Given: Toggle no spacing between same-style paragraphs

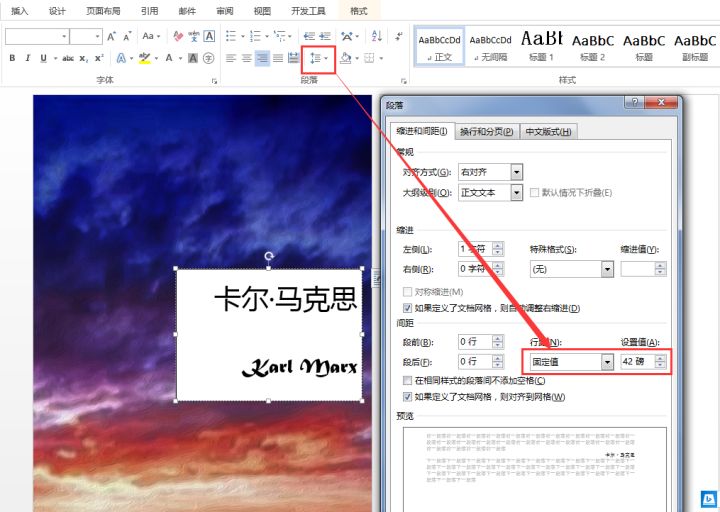Looking at the screenshot, I should 407,381.
